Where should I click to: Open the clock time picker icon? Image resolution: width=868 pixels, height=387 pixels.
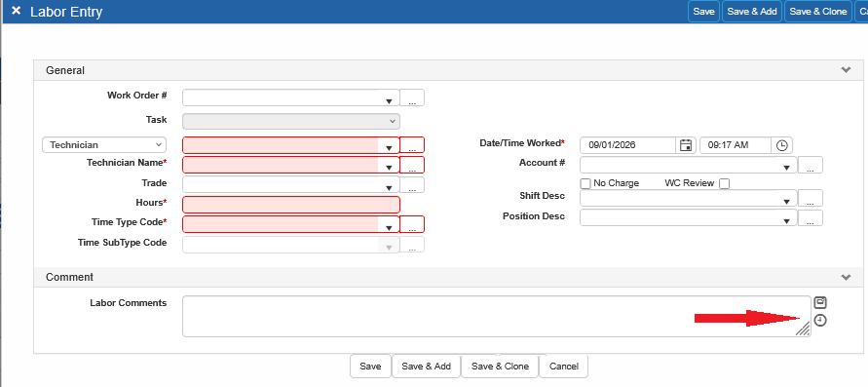781,145
